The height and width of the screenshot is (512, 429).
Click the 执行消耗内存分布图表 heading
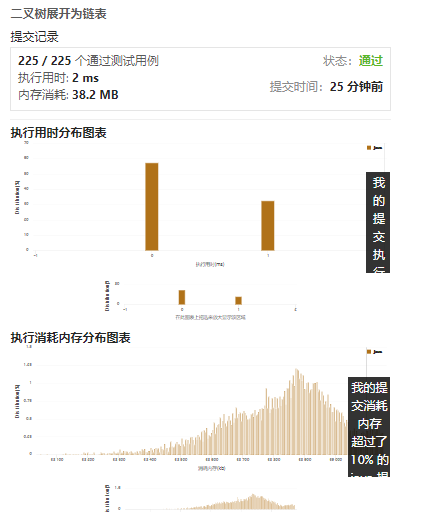[x=70, y=338]
